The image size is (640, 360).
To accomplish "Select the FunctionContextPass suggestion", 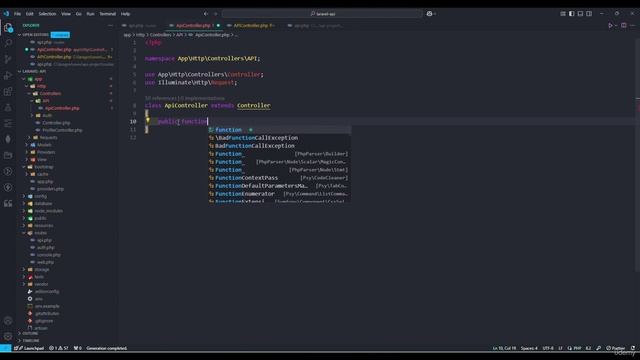I will (x=279, y=178).
